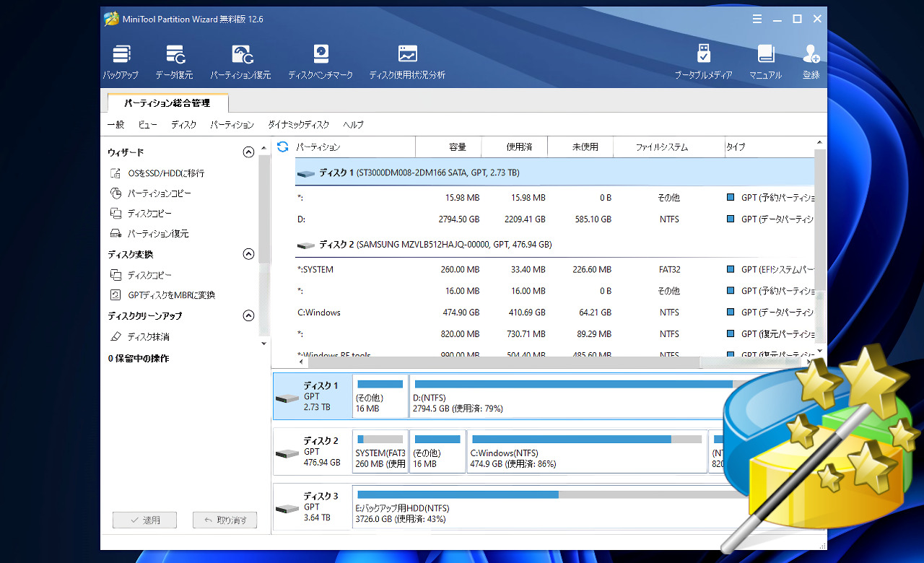Select ディスク 3 drive icon in disk map
Screen dimensions: 924x563
click(287, 509)
